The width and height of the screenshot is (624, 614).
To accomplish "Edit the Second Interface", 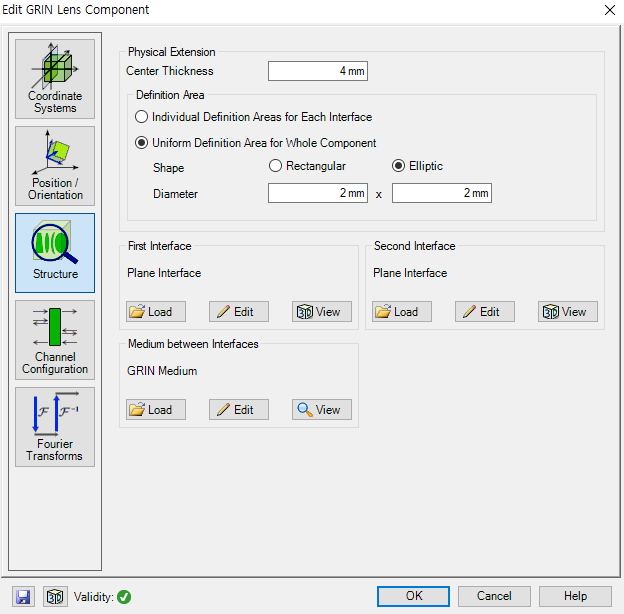I will pyautogui.click(x=485, y=312).
